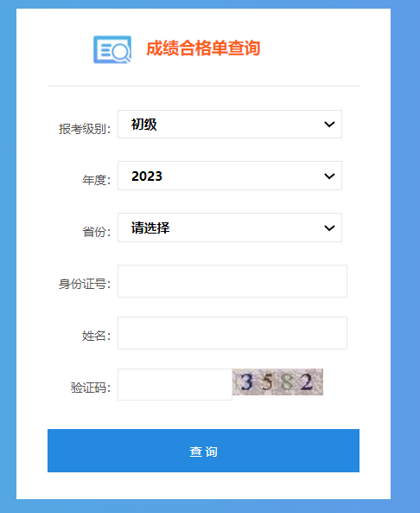Open the 省份 dropdown showing 请选择

[230, 228]
